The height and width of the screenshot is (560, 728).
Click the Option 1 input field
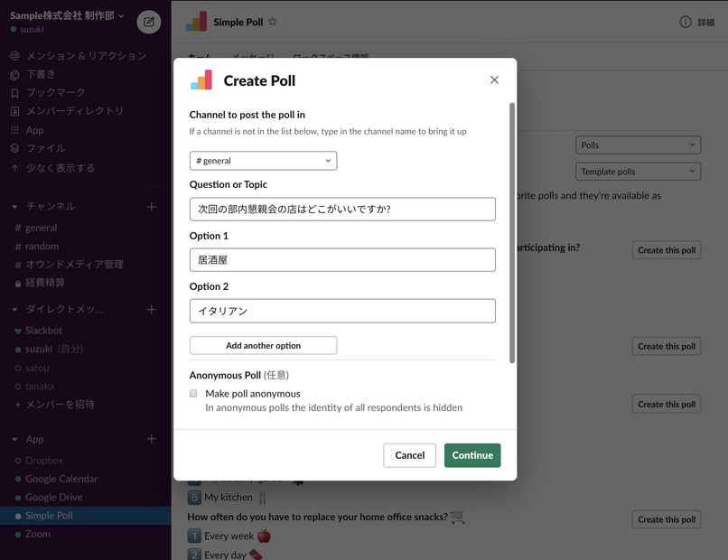(x=342, y=260)
